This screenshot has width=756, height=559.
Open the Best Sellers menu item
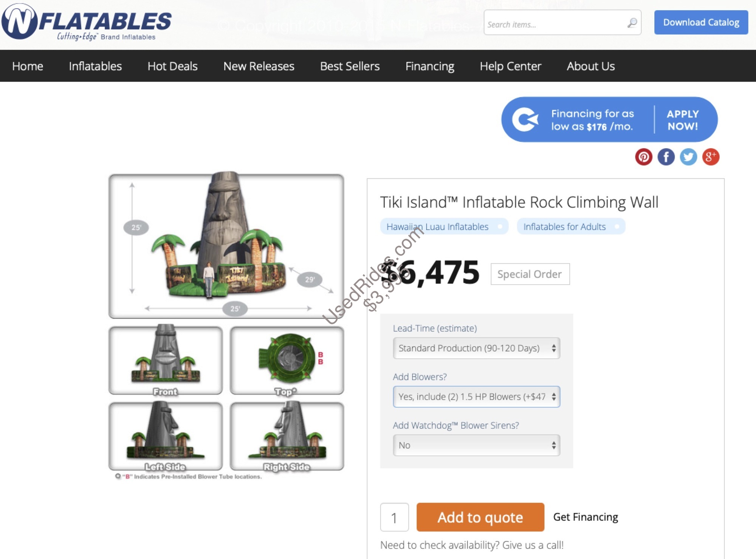(350, 66)
